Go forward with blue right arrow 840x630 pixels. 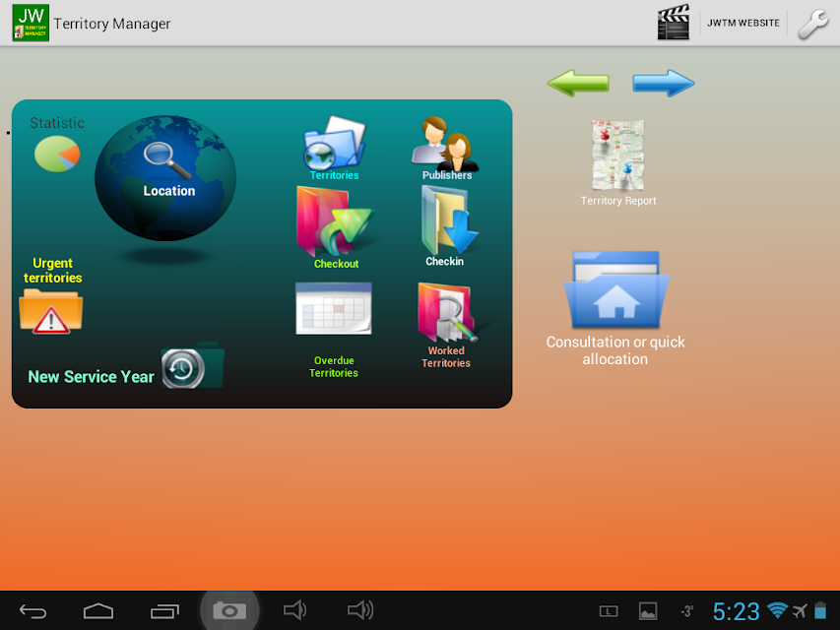pos(663,83)
